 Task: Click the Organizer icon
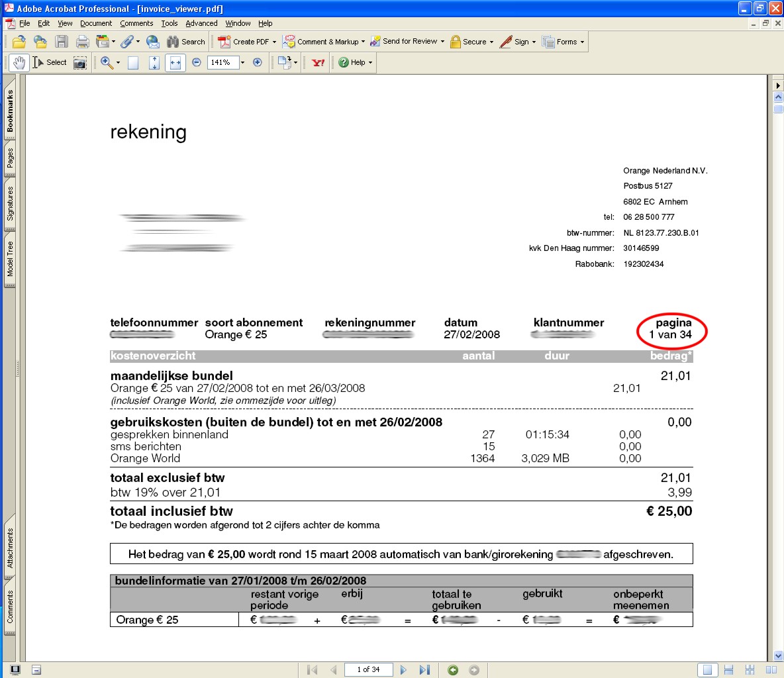coord(103,42)
